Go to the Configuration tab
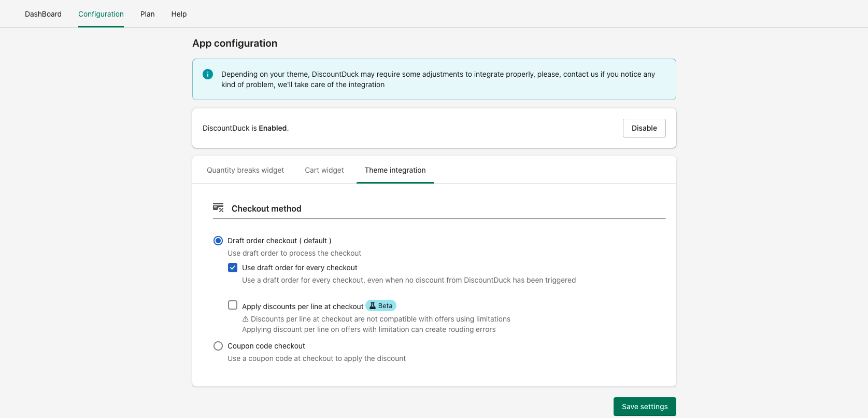The image size is (868, 418). point(101,14)
